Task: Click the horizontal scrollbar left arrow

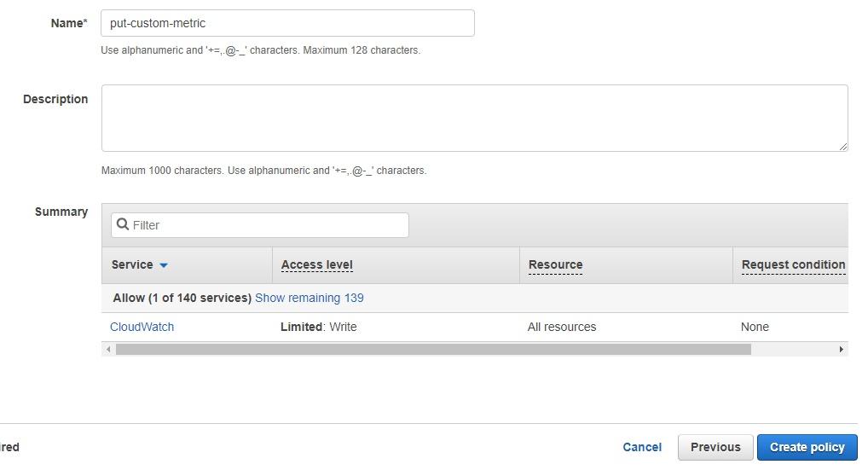Action: click(108, 350)
